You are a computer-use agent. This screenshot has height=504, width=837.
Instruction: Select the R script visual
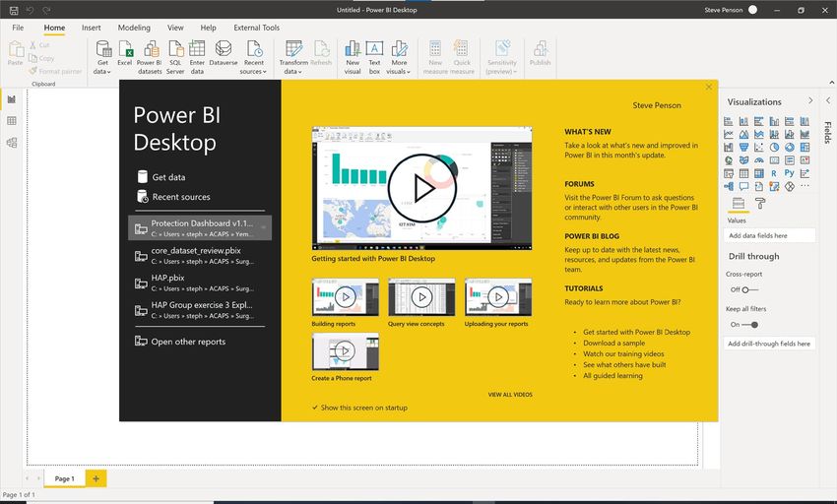774,173
